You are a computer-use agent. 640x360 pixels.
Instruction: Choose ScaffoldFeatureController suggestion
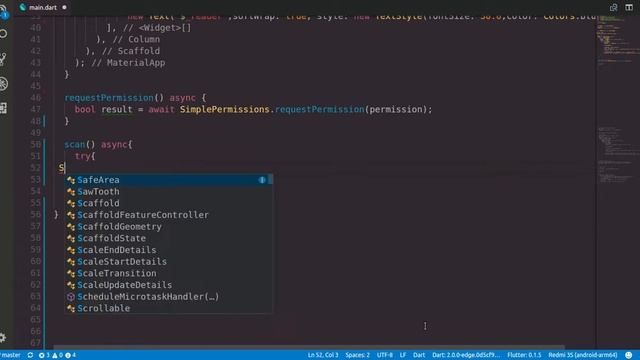click(x=168, y=215)
